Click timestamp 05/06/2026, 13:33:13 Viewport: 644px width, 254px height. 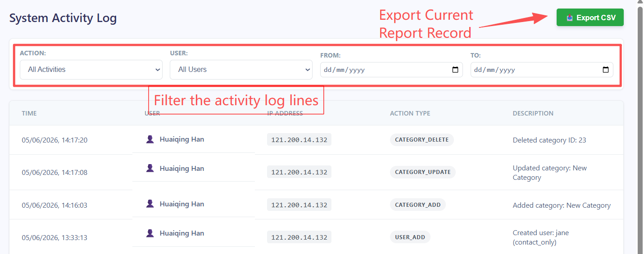pyautogui.click(x=54, y=238)
